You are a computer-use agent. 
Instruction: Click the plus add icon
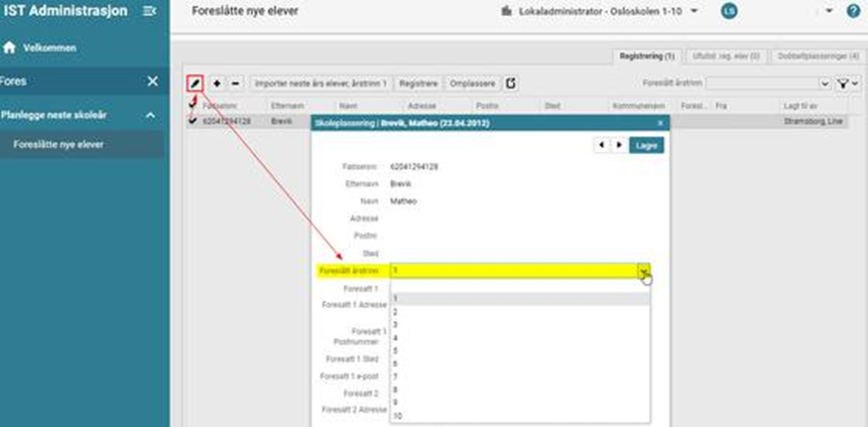(x=217, y=83)
